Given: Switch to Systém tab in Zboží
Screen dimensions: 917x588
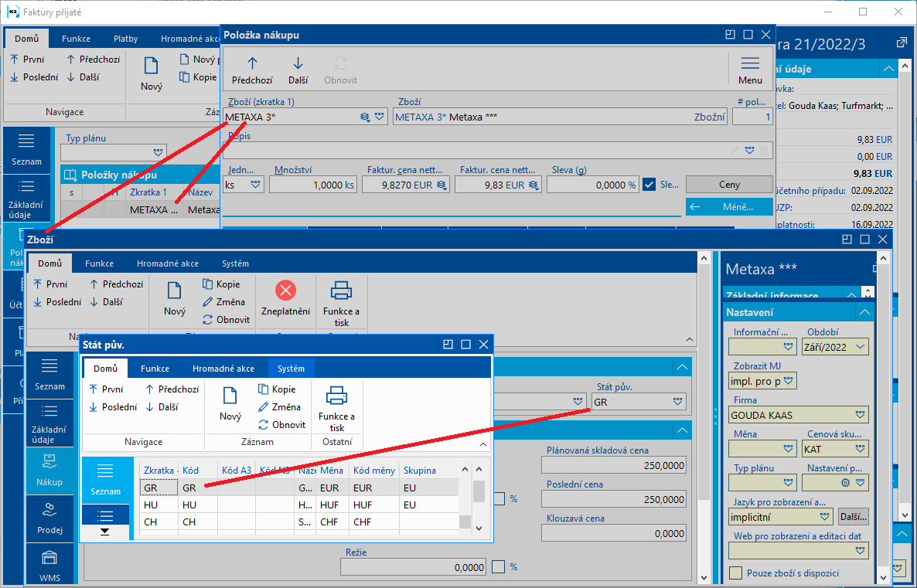Looking at the screenshot, I should (235, 263).
